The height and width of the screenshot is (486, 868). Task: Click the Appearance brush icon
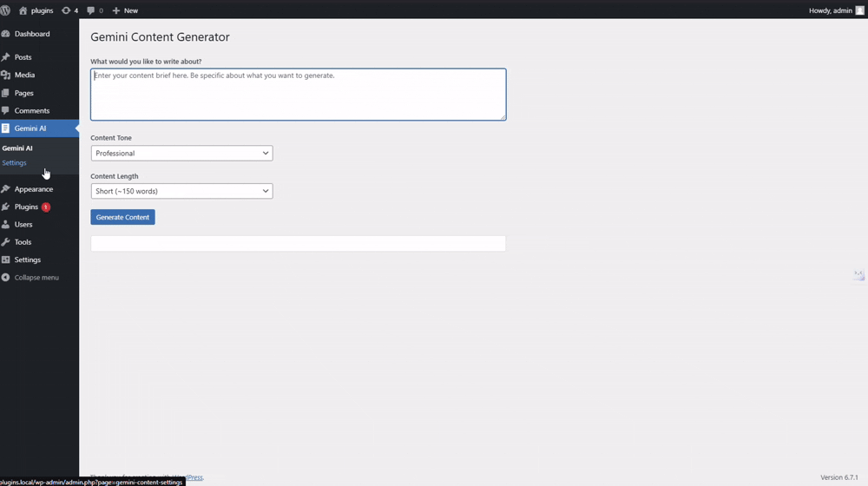(x=5, y=189)
